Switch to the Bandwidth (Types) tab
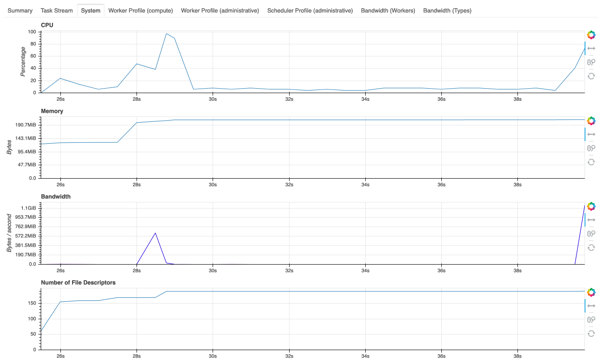The image size is (598, 364). 447,10
